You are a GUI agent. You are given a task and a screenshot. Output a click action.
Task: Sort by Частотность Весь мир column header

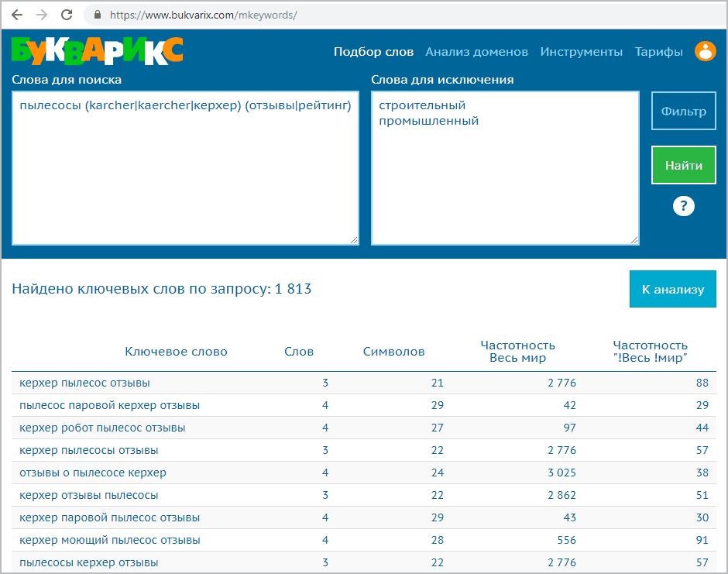[x=517, y=352]
